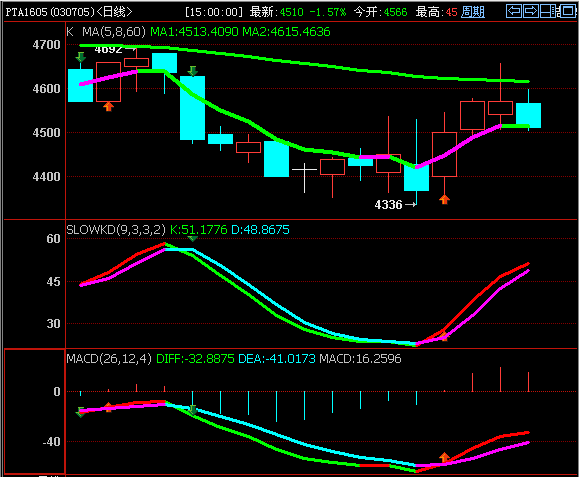Click the [15:00:00] timestamp

point(214,12)
